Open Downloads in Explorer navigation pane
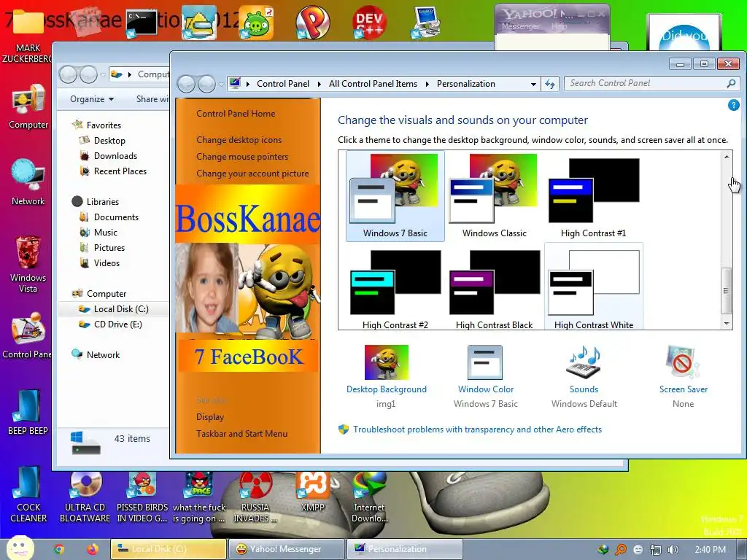 [x=115, y=156]
